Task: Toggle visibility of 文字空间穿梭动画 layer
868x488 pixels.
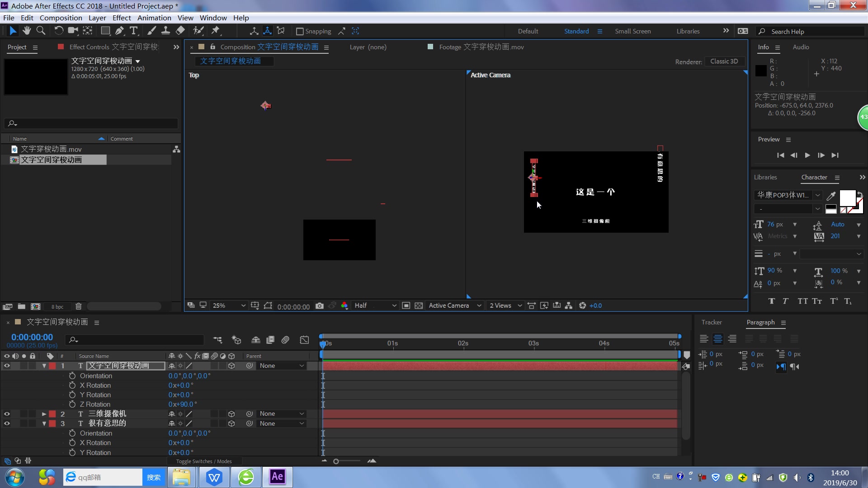Action: point(7,365)
